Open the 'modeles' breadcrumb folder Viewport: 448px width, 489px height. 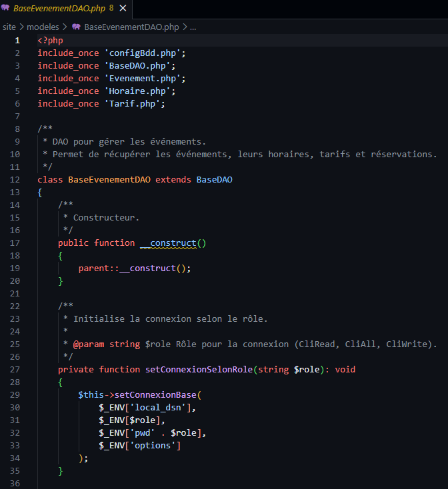click(43, 27)
